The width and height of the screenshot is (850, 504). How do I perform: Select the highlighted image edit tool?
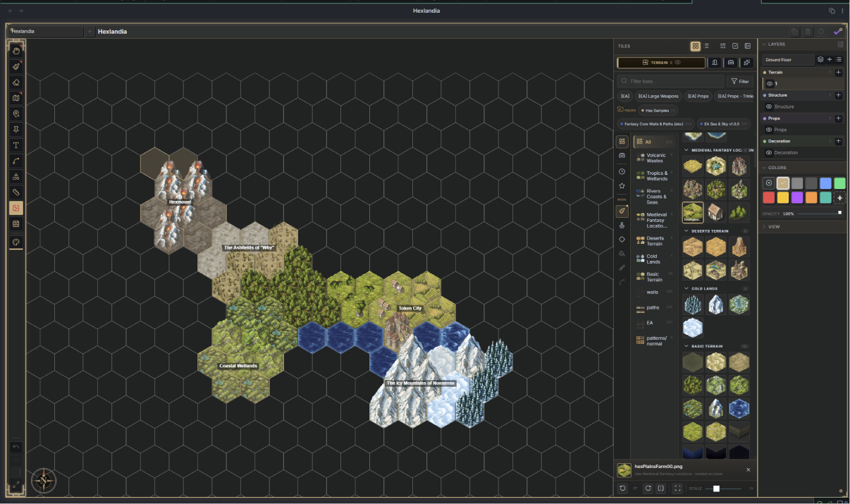(16, 208)
